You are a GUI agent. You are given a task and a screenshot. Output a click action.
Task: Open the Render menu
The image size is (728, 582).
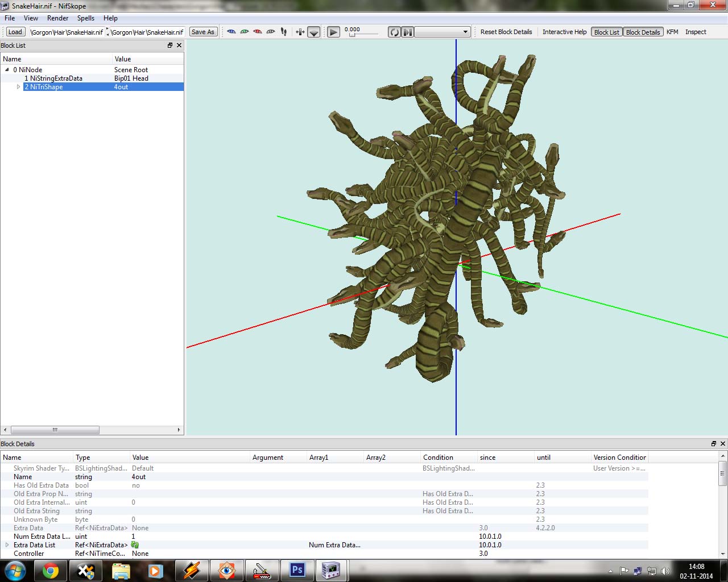58,18
